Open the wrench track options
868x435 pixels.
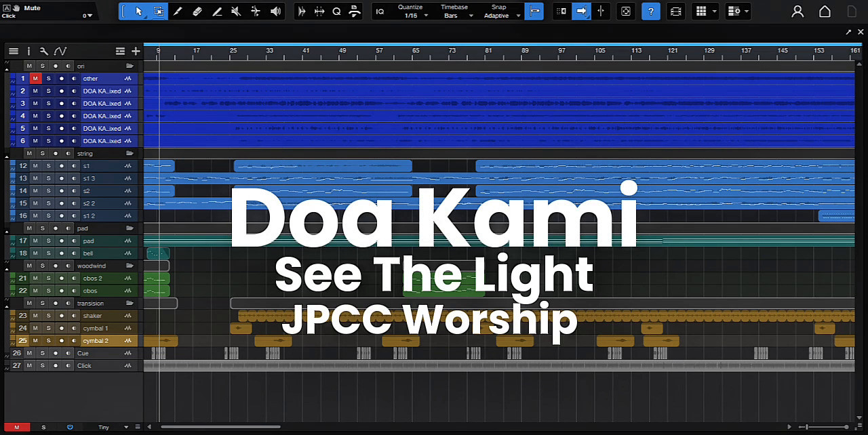click(43, 51)
